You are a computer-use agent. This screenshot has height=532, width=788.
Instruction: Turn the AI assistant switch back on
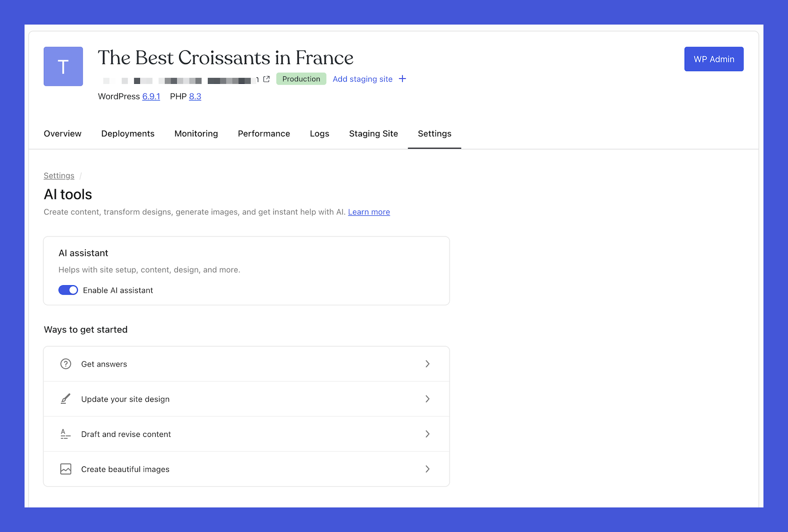tap(68, 290)
